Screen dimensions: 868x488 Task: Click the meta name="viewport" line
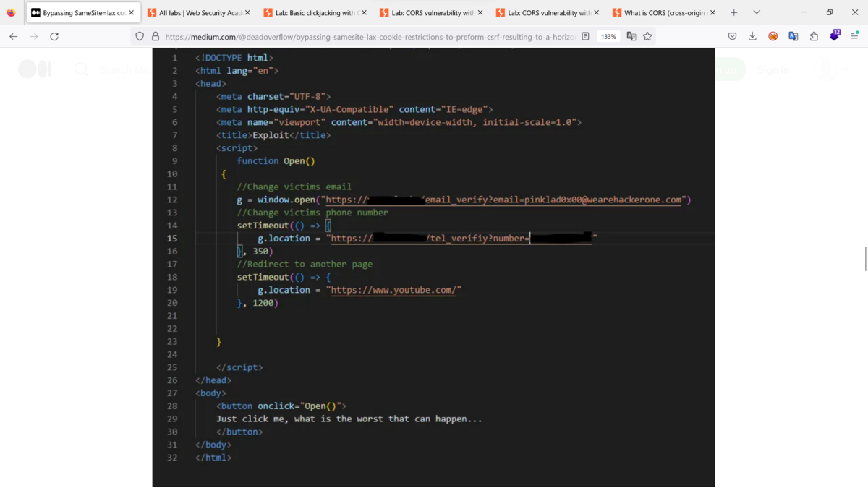(399, 122)
